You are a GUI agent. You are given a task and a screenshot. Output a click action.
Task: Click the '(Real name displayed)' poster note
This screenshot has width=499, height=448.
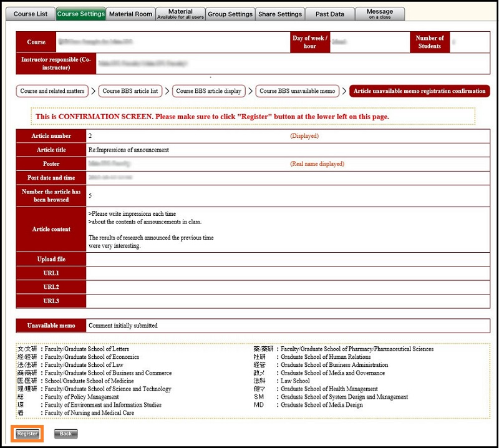[x=317, y=164]
